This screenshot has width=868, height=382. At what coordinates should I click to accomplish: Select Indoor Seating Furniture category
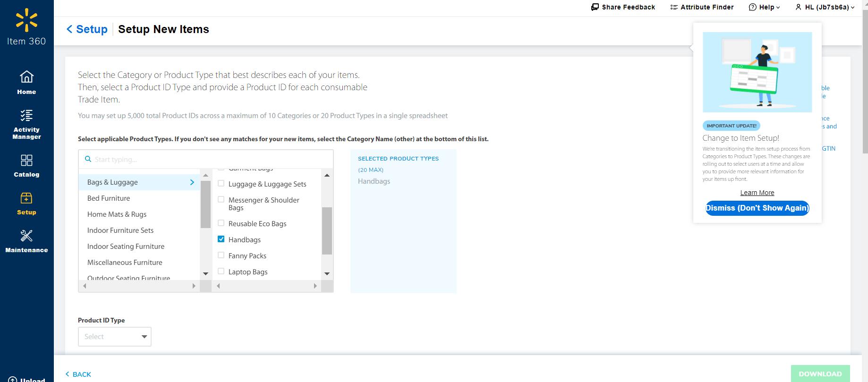(126, 246)
